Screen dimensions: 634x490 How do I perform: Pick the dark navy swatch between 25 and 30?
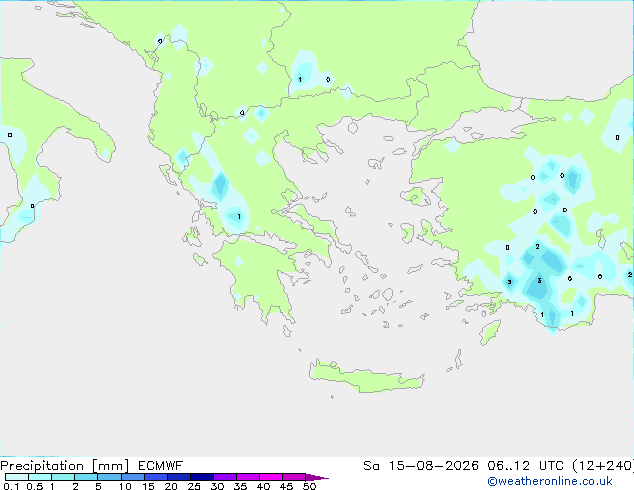point(202,477)
